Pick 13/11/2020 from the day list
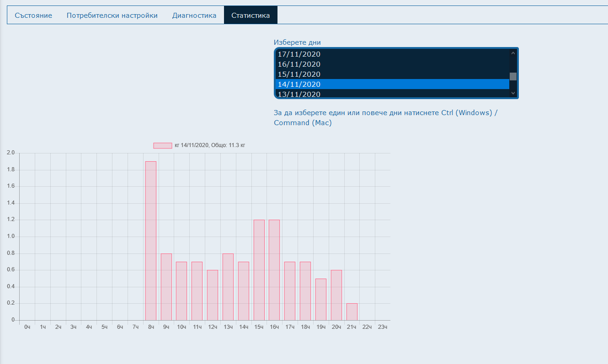This screenshot has width=608, height=364. click(x=392, y=94)
